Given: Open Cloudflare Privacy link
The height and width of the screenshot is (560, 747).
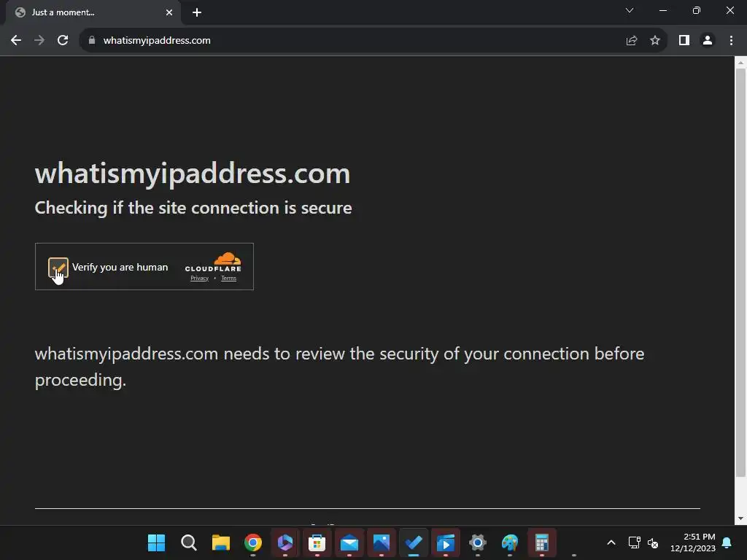Looking at the screenshot, I should [200, 278].
